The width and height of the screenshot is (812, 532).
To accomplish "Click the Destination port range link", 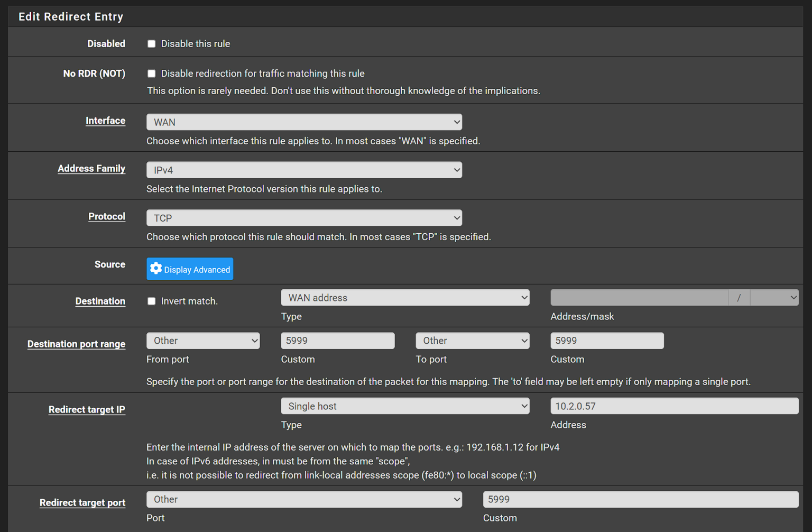I will tap(76, 344).
